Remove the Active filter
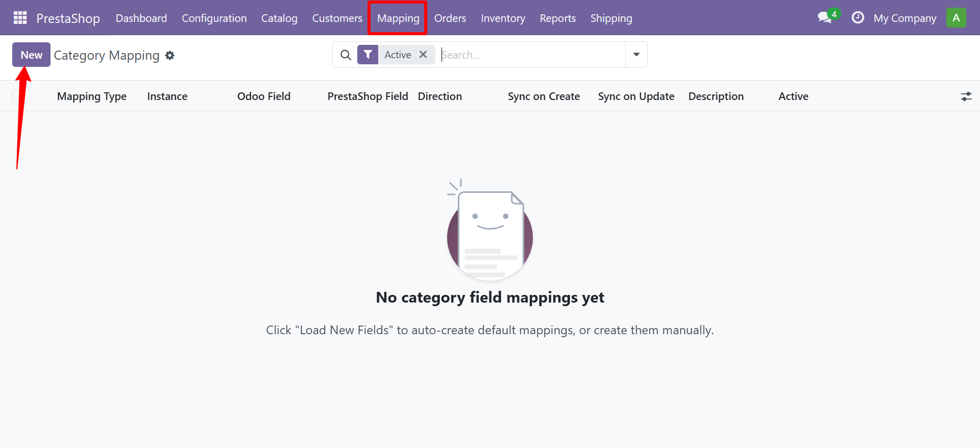This screenshot has height=448, width=980. pyautogui.click(x=424, y=55)
